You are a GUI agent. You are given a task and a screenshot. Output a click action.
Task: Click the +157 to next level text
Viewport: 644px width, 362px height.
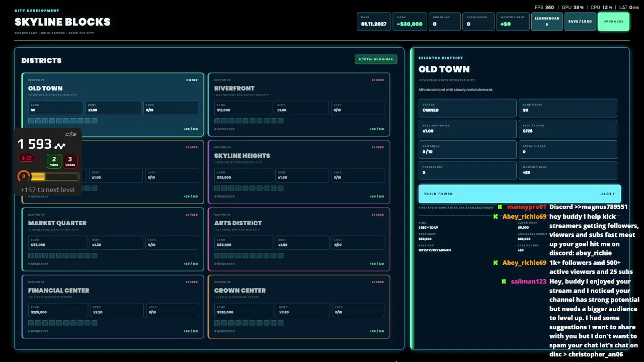[48, 190]
